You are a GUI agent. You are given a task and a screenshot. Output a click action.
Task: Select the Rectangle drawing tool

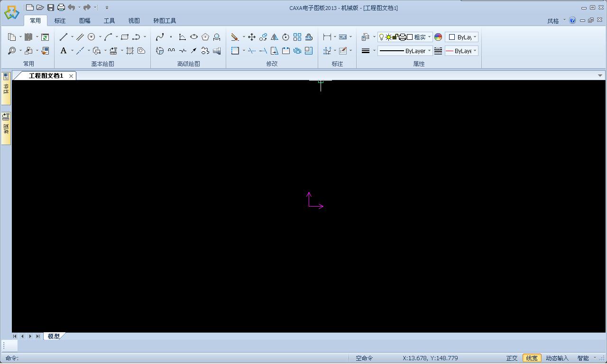point(125,37)
